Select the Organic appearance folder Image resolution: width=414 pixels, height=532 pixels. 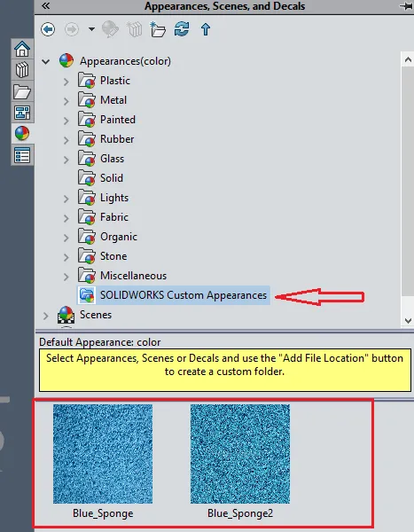tap(119, 237)
